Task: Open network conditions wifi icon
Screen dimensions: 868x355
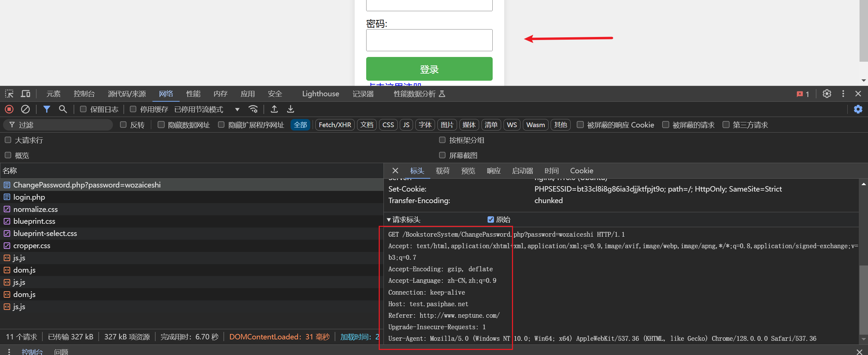Action: click(253, 109)
